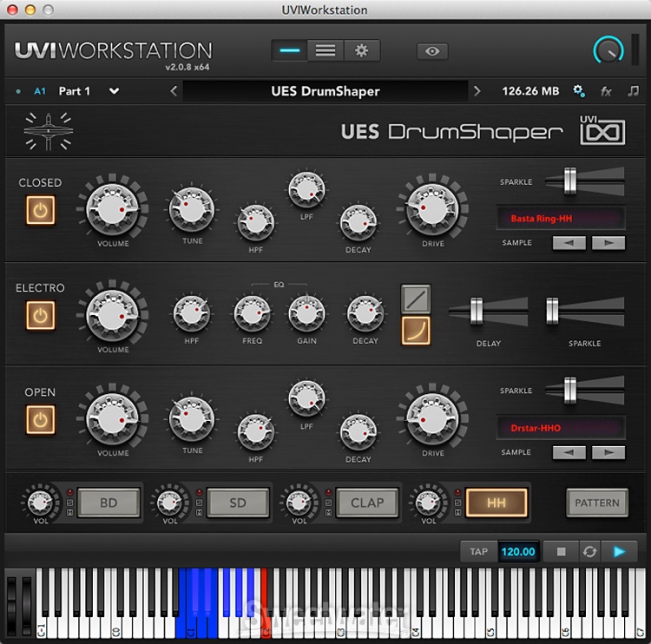This screenshot has width=651, height=644.
Task: Click the CLOSED section HPF knob
Action: tap(256, 222)
